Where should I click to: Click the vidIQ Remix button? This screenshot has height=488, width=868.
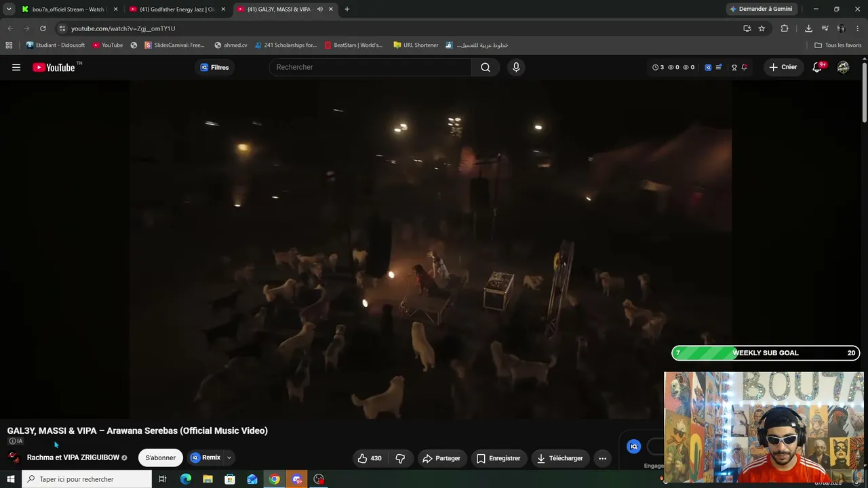click(205, 457)
